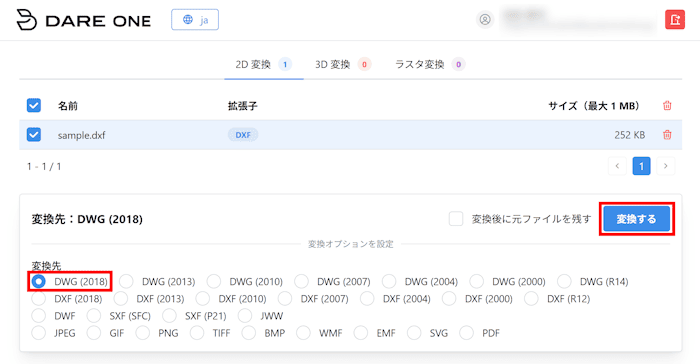This screenshot has height=364, width=700.
Task: Enable 変換後に元ファイルを残す checkbox
Action: click(456, 219)
